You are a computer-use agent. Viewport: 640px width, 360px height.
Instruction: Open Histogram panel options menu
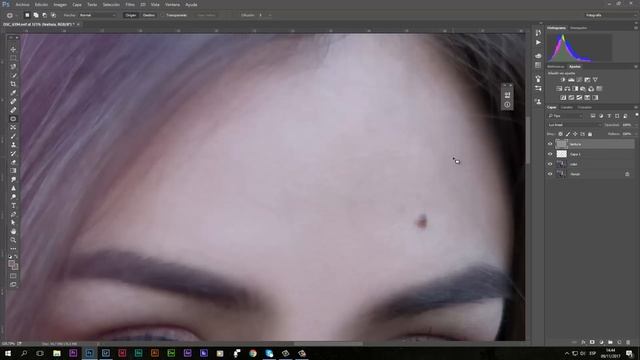pos(636,28)
